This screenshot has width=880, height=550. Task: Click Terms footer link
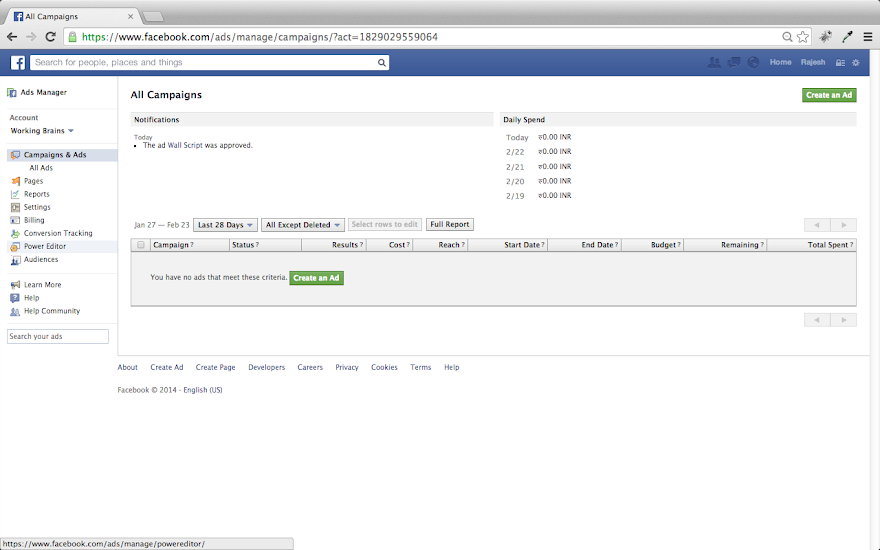tap(420, 368)
